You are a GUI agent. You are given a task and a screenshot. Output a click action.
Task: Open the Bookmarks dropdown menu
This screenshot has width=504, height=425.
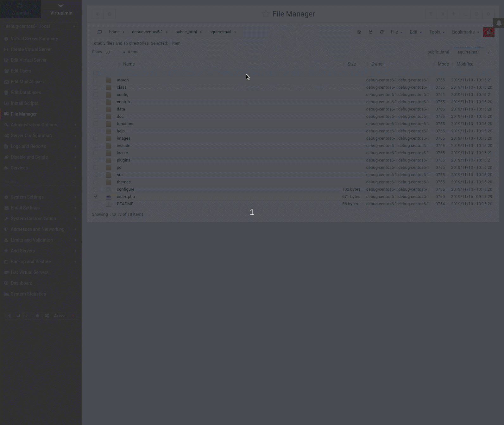[x=465, y=32]
